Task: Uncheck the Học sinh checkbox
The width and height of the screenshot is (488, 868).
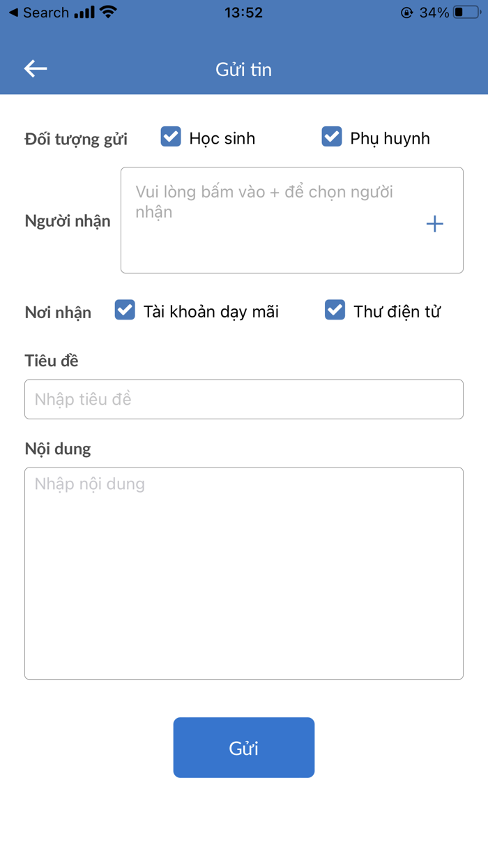Action: click(171, 137)
